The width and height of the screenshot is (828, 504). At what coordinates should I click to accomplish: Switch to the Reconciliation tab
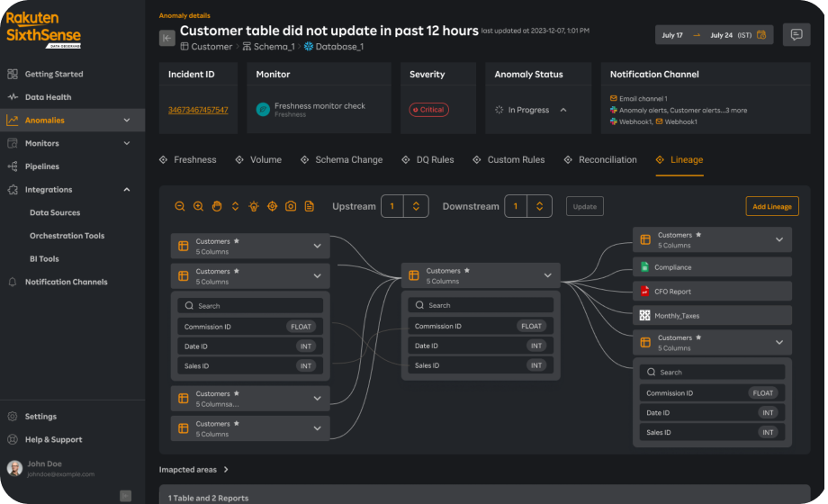pos(600,160)
